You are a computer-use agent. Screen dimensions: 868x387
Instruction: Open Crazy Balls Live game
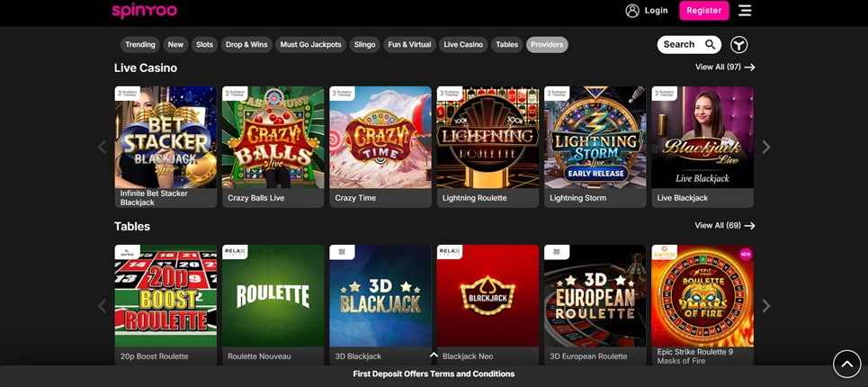coord(273,147)
